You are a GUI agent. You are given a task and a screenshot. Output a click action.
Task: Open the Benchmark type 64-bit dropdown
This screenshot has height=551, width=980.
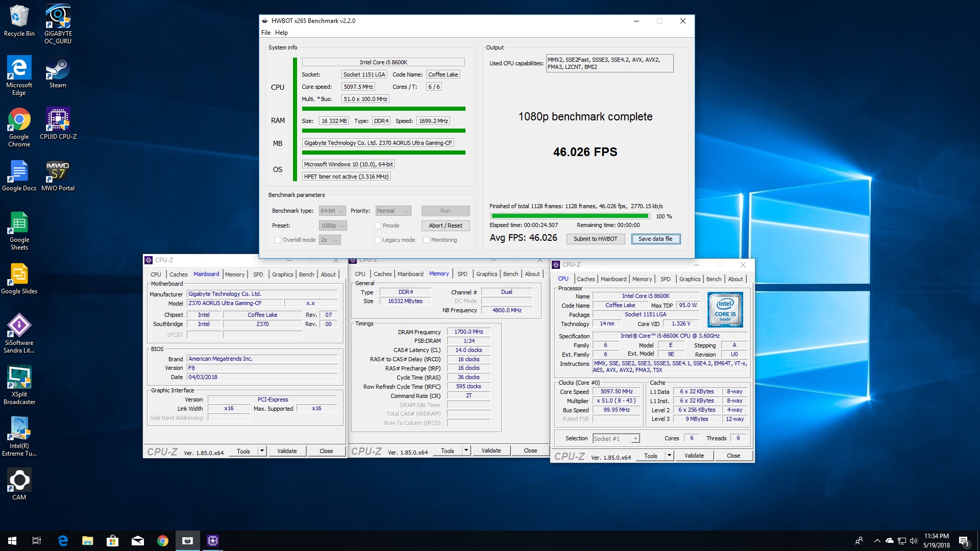[332, 211]
